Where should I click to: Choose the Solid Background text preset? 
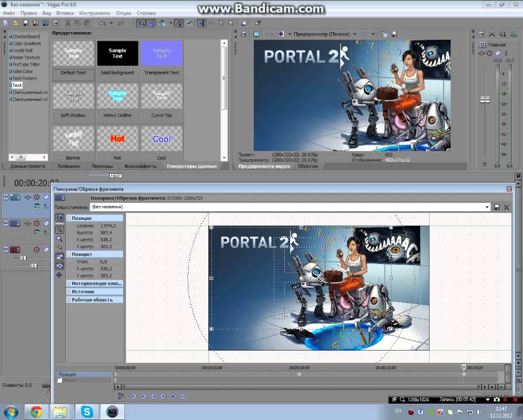point(117,53)
